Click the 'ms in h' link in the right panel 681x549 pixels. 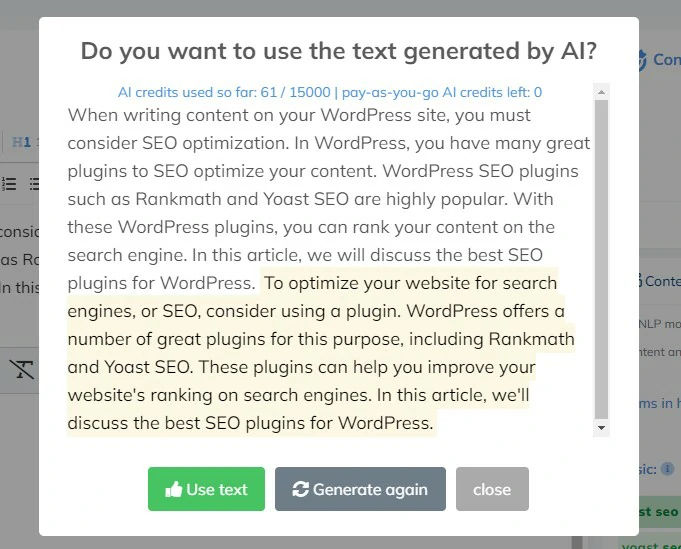click(660, 403)
